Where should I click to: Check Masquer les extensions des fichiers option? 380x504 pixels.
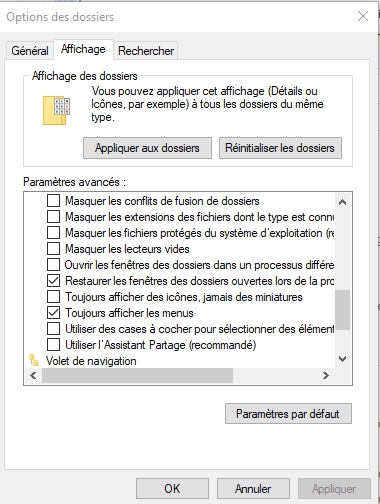[x=53, y=217]
